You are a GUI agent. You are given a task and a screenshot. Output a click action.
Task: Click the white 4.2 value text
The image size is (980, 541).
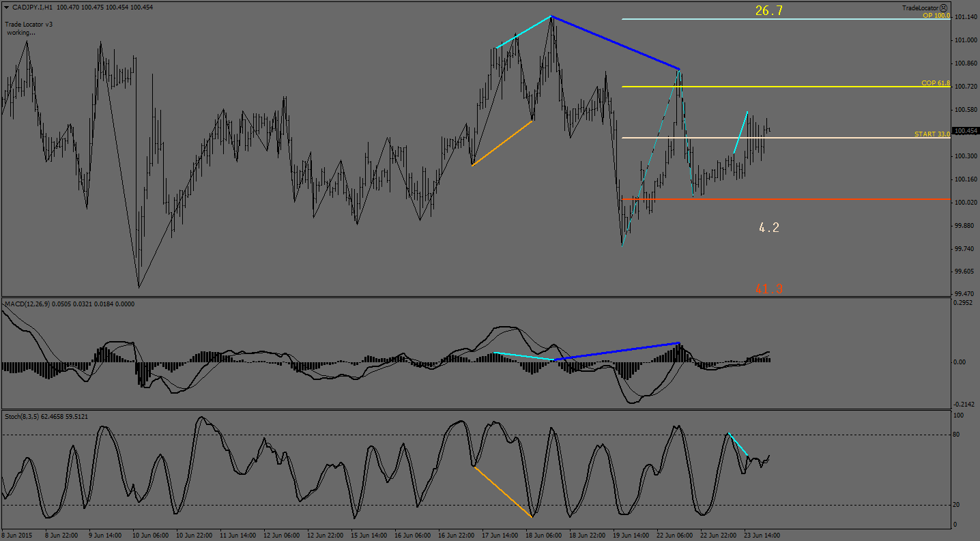[x=768, y=228]
